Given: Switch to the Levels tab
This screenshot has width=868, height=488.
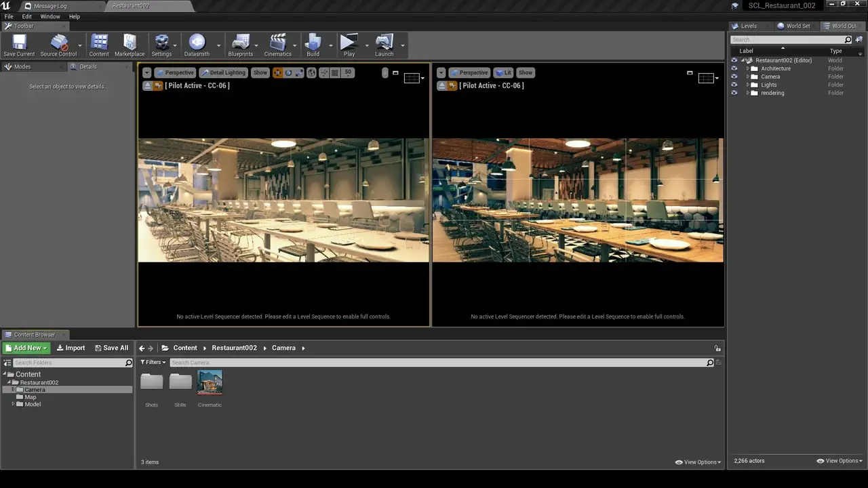Looking at the screenshot, I should (748, 26).
